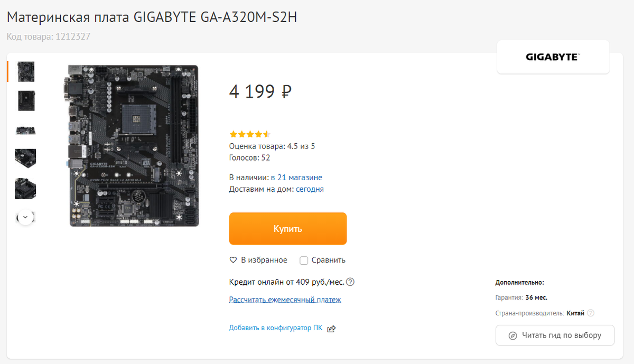
Task: Click the orange Купить button
Action: pos(288,229)
